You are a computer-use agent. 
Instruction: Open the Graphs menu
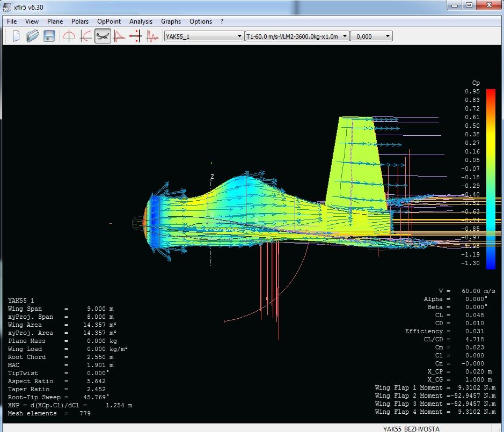pos(171,21)
